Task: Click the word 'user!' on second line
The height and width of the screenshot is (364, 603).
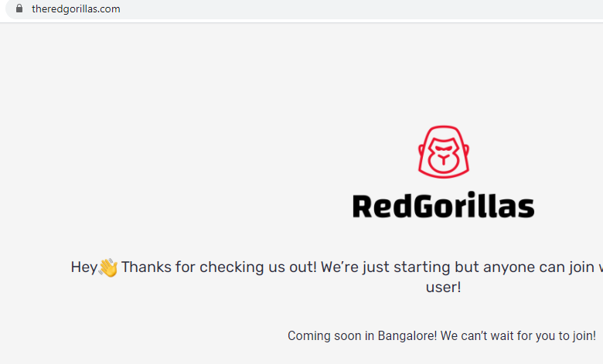Action: tap(443, 287)
